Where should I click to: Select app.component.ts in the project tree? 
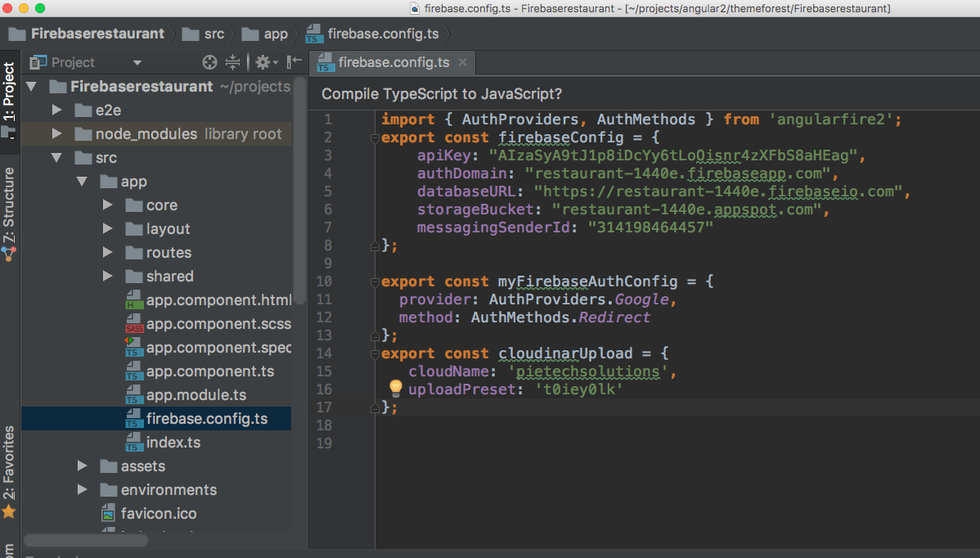210,371
